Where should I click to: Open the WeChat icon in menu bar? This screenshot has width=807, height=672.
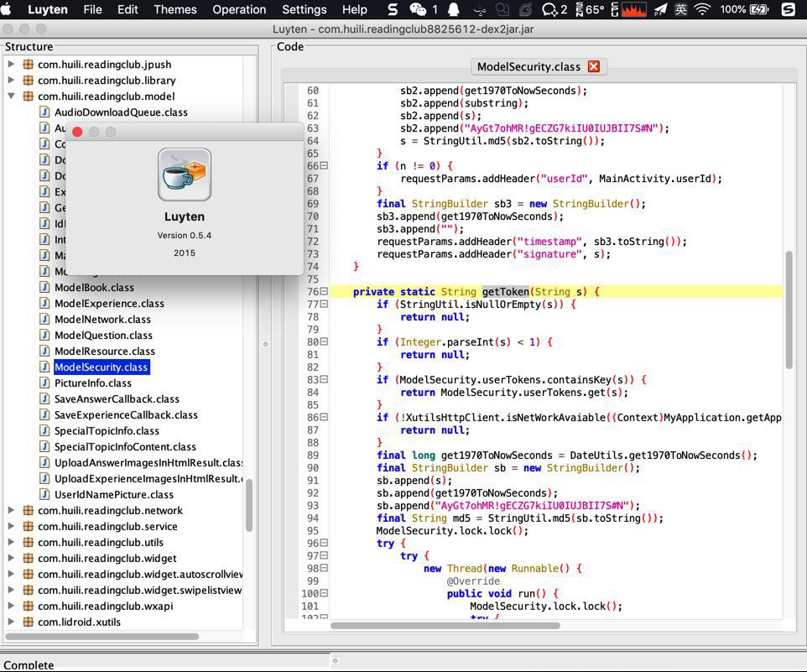(417, 9)
